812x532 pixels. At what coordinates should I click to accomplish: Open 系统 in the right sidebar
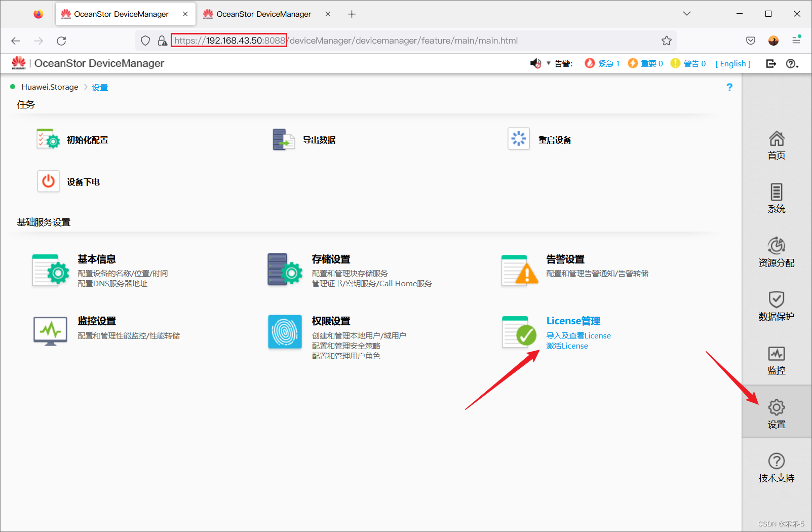point(777,199)
